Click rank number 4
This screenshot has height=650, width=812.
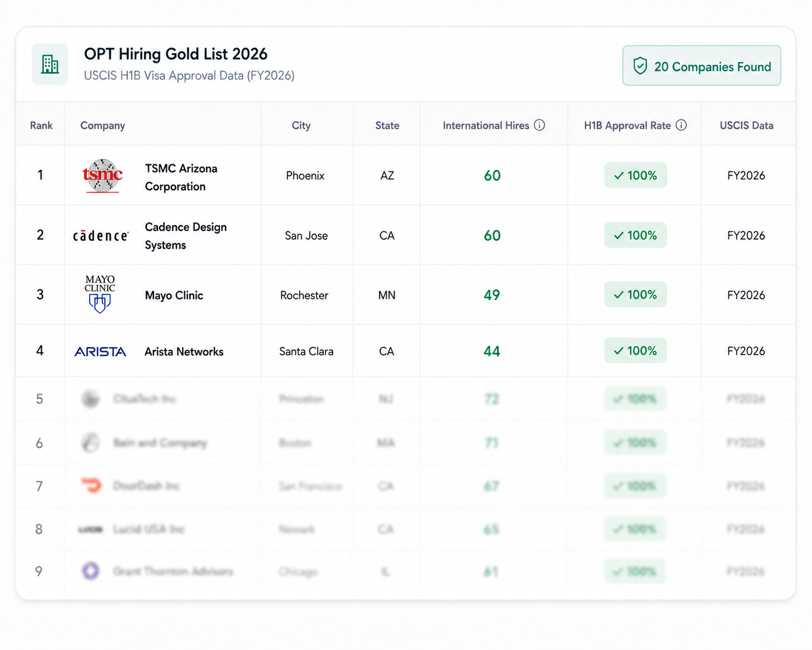(x=40, y=350)
